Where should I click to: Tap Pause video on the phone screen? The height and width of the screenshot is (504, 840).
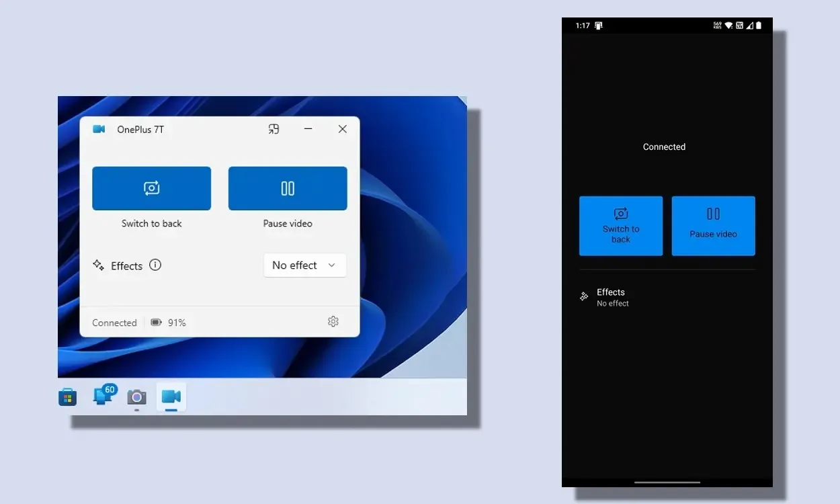[713, 226]
